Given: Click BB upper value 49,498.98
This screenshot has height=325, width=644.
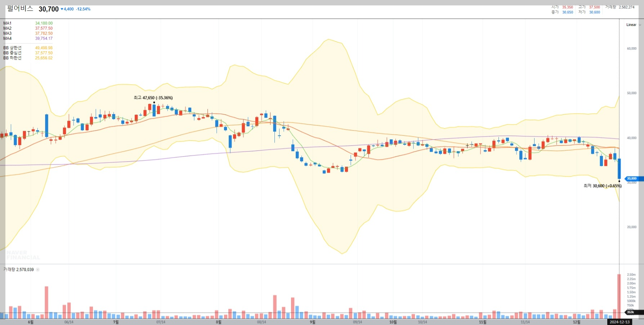Looking at the screenshot, I should coord(44,48).
